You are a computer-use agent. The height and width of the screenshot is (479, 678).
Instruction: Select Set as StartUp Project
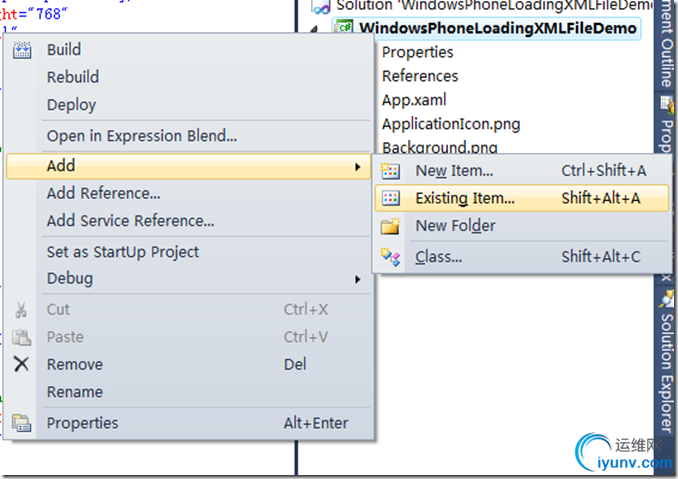pyautogui.click(x=123, y=252)
